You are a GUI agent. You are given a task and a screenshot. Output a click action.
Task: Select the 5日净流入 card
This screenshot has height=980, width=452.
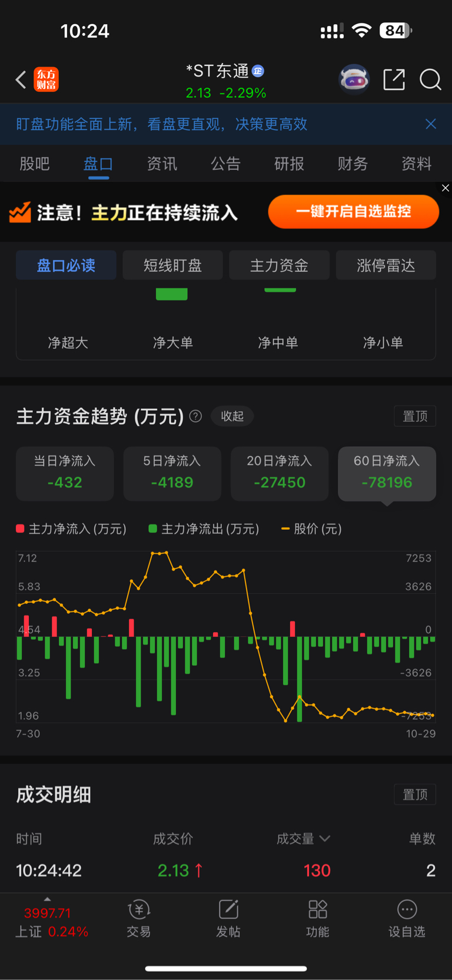[172, 473]
